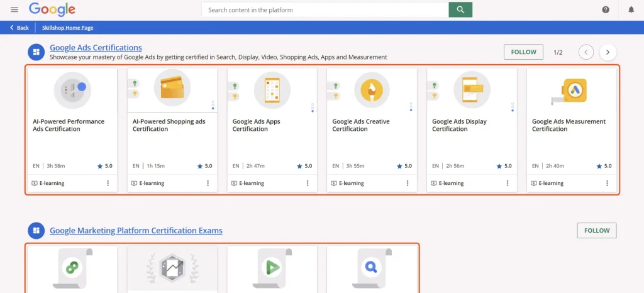Open the notifications bell

pos(631,10)
